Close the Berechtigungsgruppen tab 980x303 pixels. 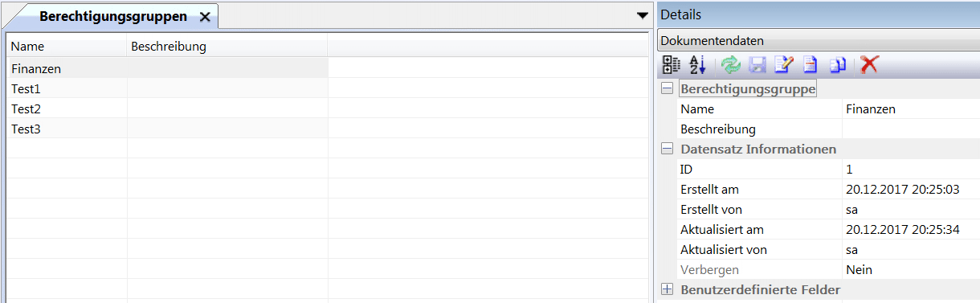pyautogui.click(x=205, y=16)
